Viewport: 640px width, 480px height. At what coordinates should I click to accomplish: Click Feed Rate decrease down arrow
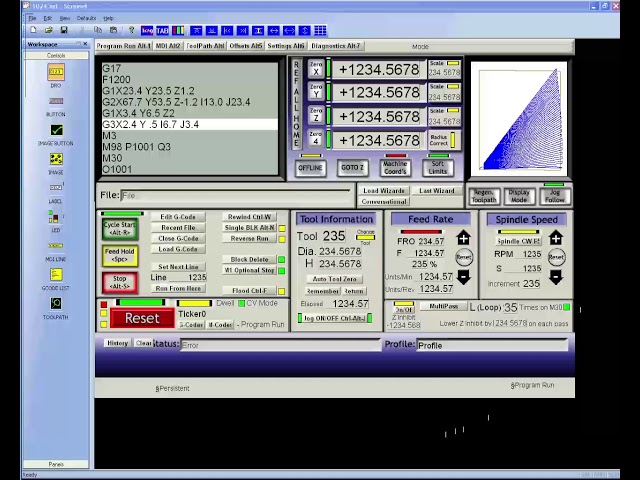point(463,278)
